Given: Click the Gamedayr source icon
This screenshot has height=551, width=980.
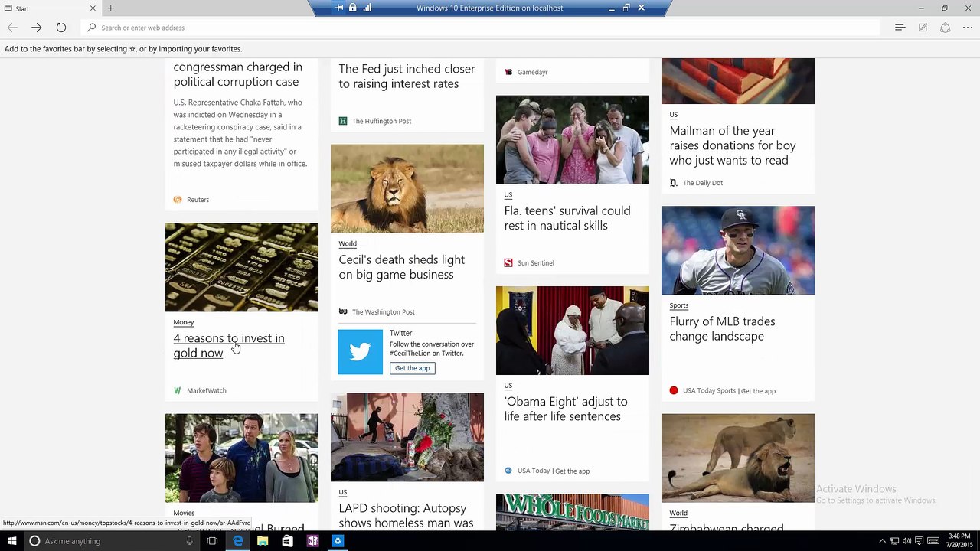Looking at the screenshot, I should point(508,72).
